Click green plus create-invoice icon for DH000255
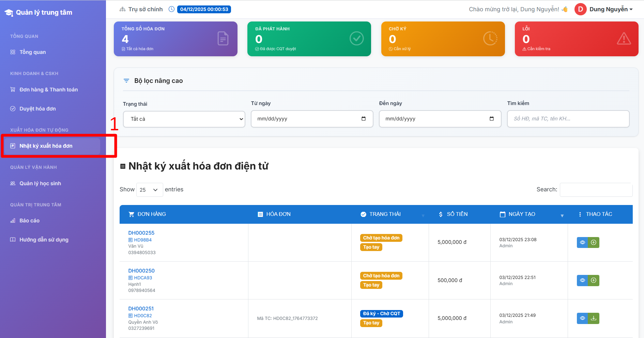The width and height of the screenshot is (644, 338). pos(594,243)
